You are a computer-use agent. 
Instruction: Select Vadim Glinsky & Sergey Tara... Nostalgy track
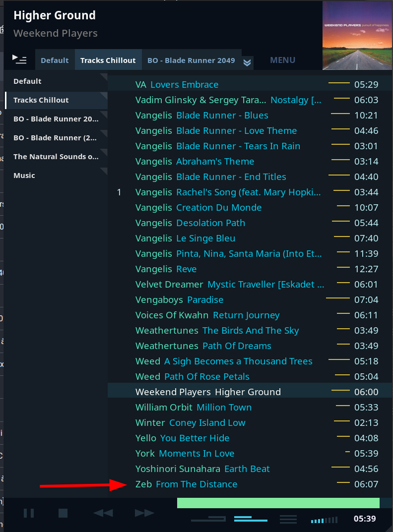coord(250,100)
